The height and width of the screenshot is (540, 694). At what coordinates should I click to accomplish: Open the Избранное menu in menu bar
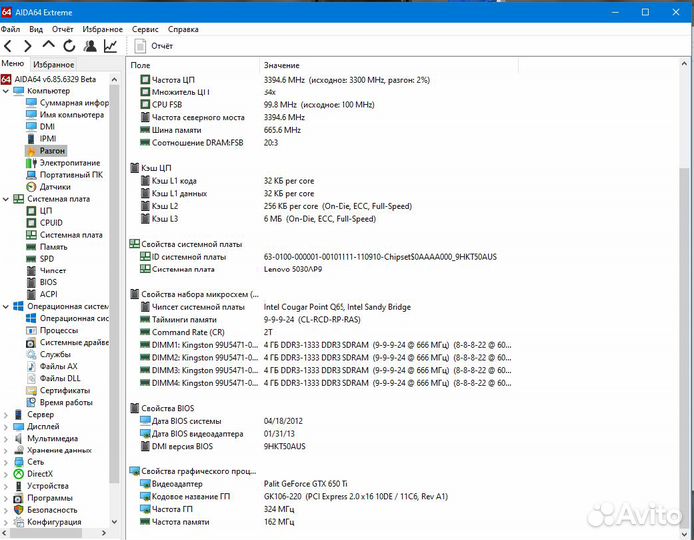(102, 29)
